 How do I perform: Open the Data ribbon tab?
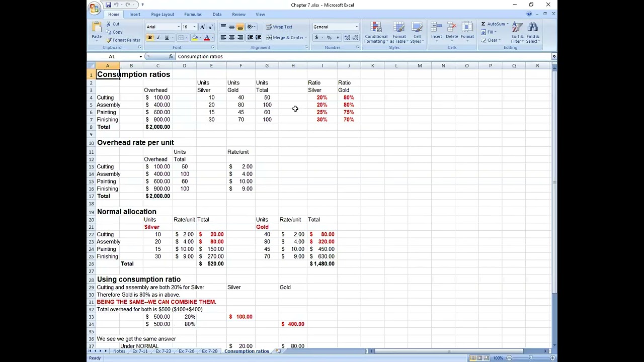point(217,14)
